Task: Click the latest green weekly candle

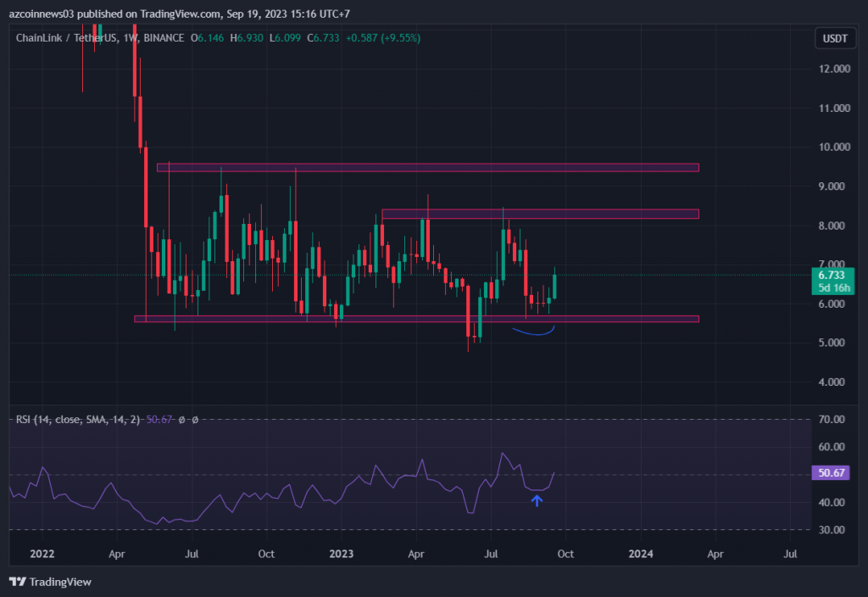Action: pyautogui.click(x=554, y=287)
